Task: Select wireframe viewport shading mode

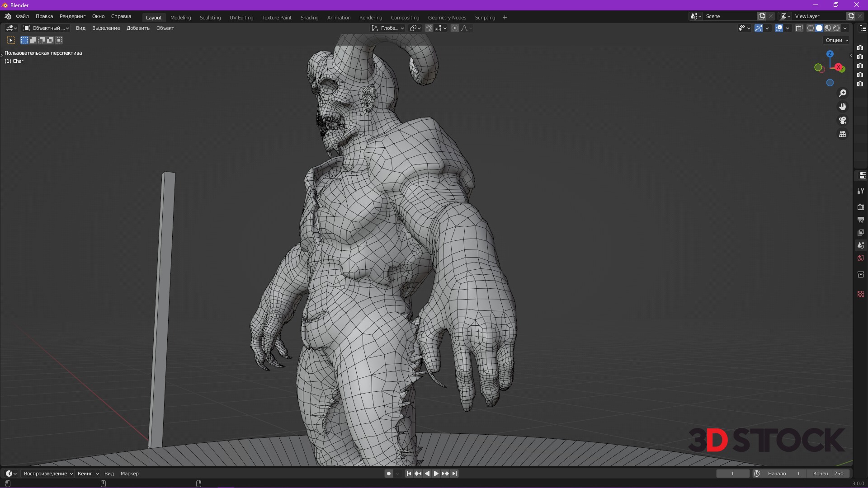Action: pyautogui.click(x=811, y=28)
